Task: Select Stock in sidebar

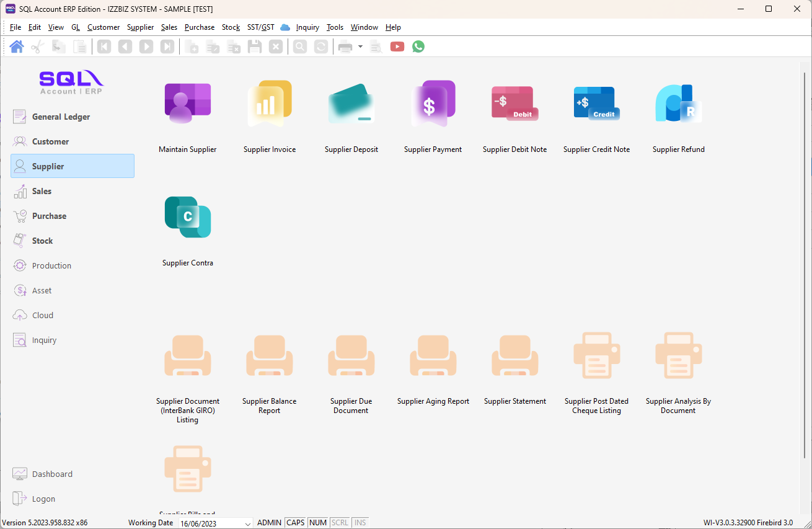Action: coord(73,241)
